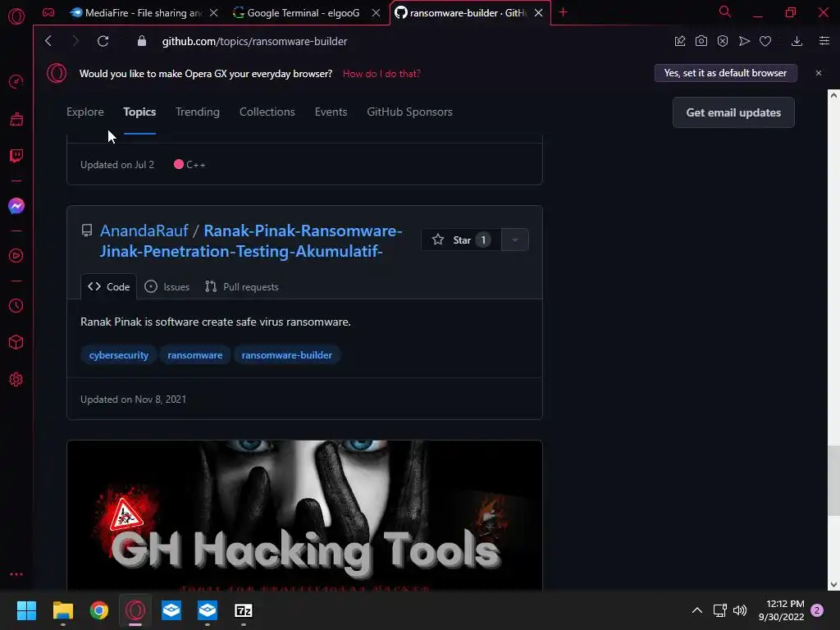Go back to previous page
The image size is (840, 630).
click(x=48, y=41)
